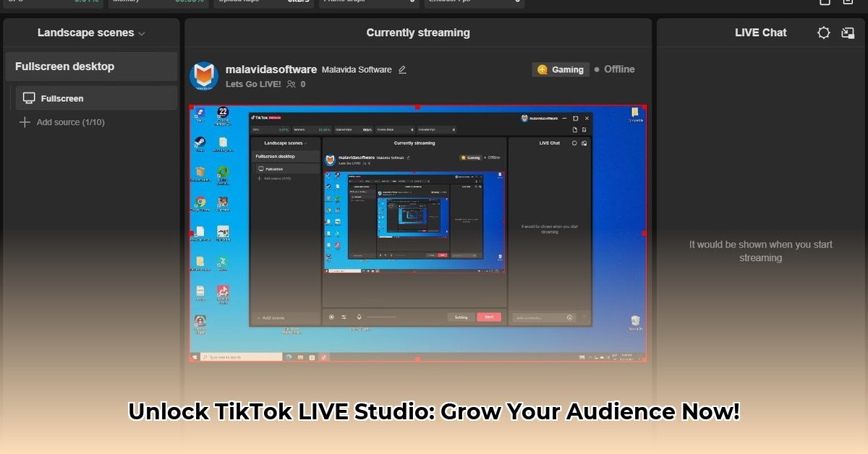Select the LIVE Chat panel header
The image size is (868, 454).
[760, 33]
